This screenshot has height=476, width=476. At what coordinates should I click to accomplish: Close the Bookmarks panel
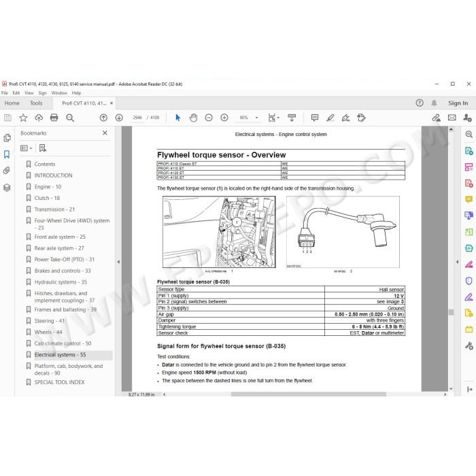click(105, 133)
